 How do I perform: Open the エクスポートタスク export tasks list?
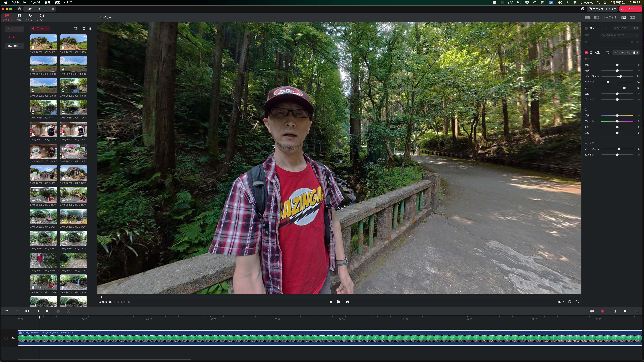(602, 9)
